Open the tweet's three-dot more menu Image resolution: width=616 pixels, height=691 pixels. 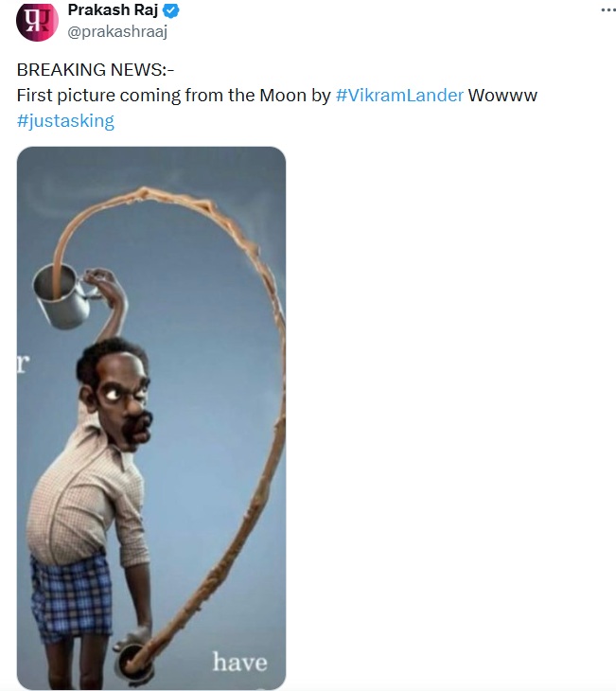pos(608,10)
